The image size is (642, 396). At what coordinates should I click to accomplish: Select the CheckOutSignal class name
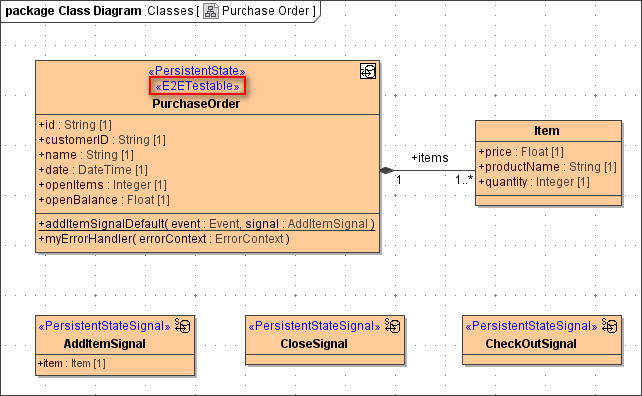point(531,344)
